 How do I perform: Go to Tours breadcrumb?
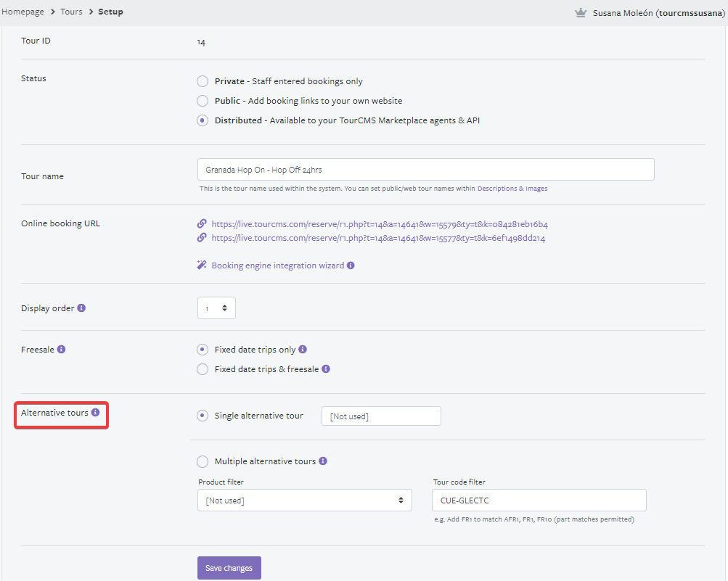(71, 12)
